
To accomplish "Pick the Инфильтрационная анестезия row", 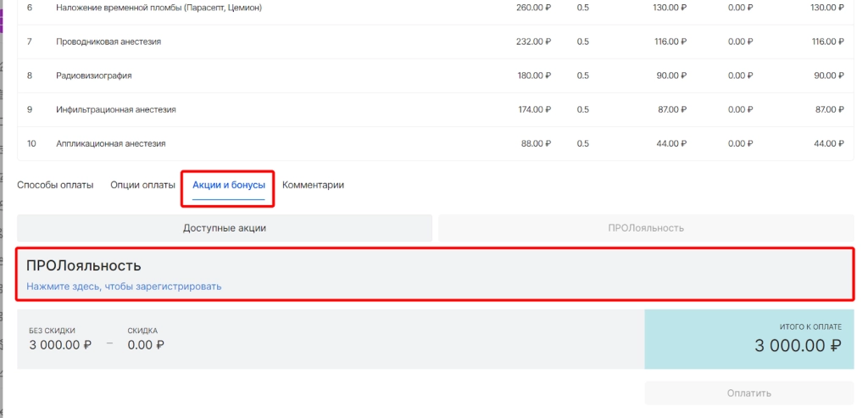I will pyautogui.click(x=115, y=109).
